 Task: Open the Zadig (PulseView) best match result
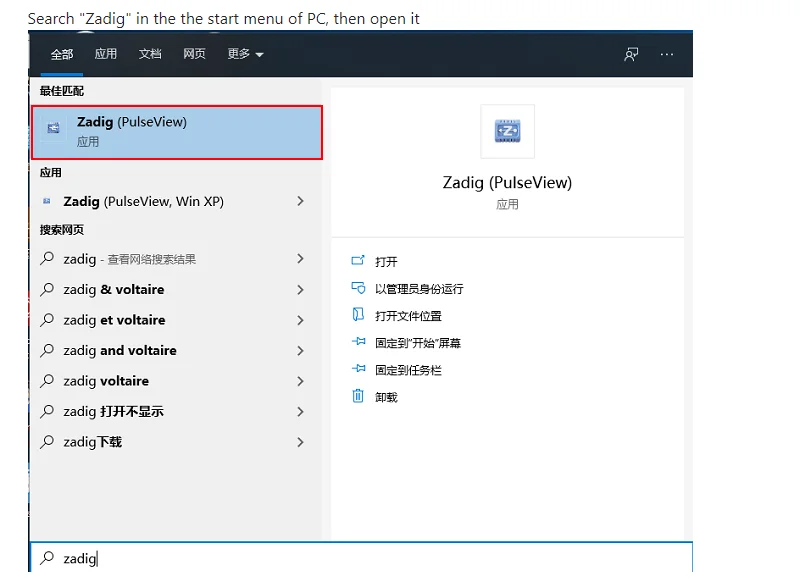[177, 132]
